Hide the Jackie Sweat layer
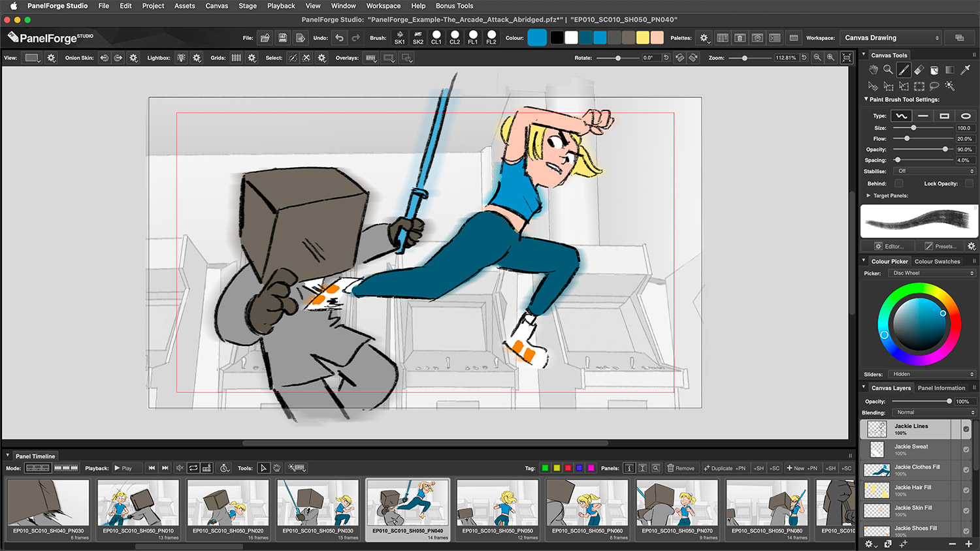 pyautogui.click(x=966, y=449)
